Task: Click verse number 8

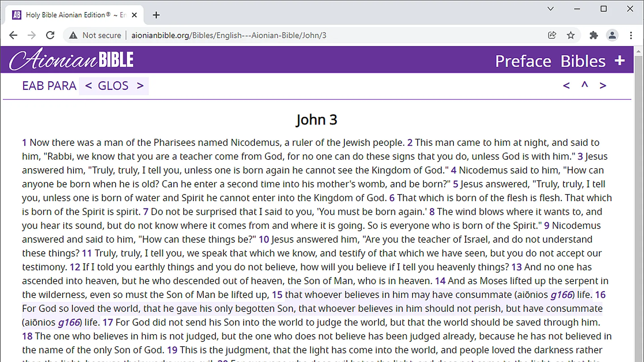Action: [432, 212]
